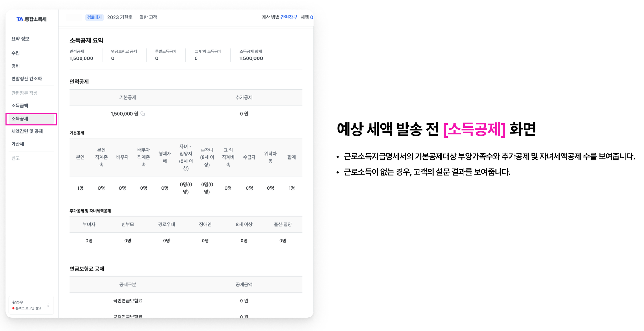The image size is (644, 331).
Task: Click the 1명 value under 합계
Action: click(291, 188)
